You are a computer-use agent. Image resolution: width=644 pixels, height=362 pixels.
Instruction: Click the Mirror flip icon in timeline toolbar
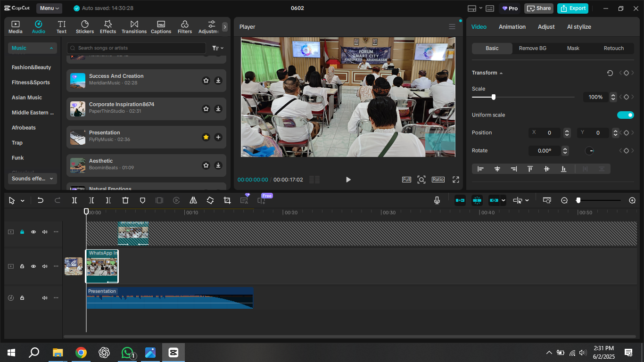[193, 200]
